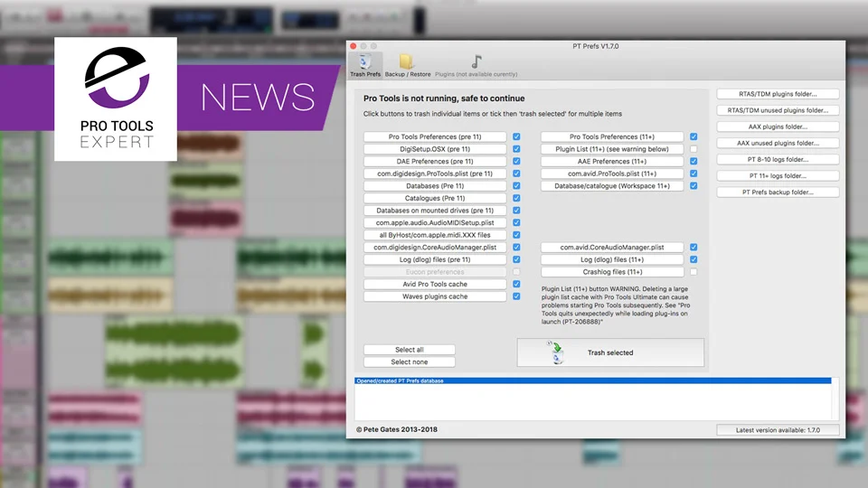Click the Backup / Restore folder icon
This screenshot has width=868, height=488.
407,61
